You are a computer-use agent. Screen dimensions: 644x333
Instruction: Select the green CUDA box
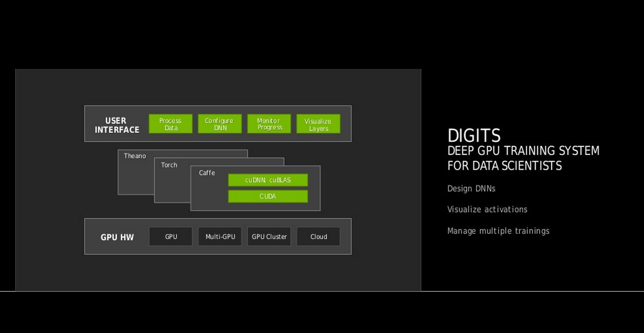[268, 196]
